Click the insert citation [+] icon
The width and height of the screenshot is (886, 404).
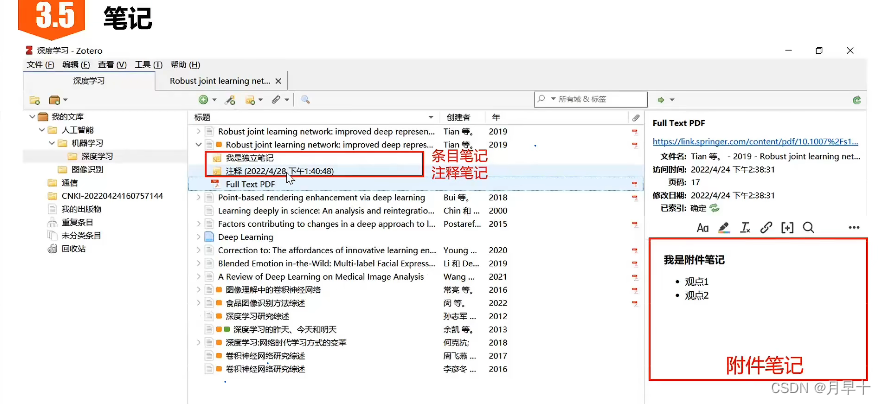click(x=787, y=228)
